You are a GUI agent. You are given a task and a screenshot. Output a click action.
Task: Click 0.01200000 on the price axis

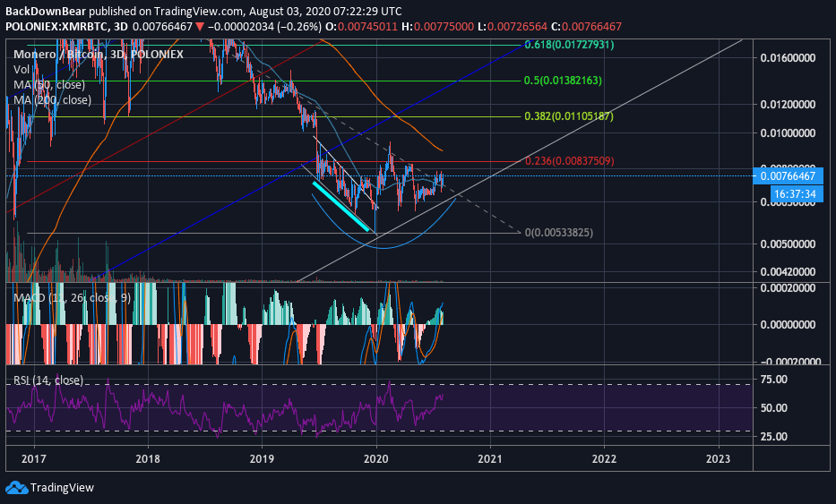pyautogui.click(x=788, y=105)
